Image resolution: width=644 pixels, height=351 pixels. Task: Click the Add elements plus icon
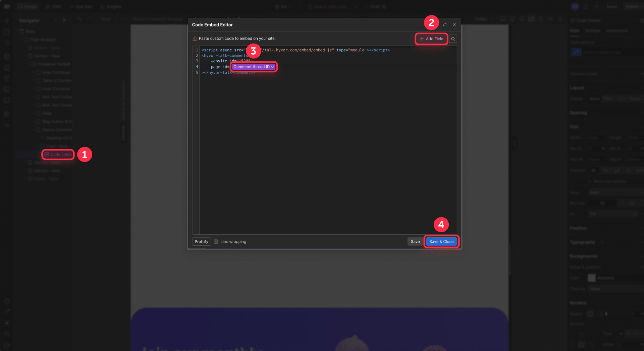(7, 21)
